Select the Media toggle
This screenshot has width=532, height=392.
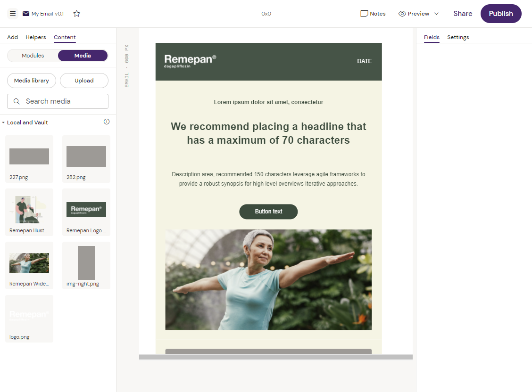pyautogui.click(x=83, y=56)
